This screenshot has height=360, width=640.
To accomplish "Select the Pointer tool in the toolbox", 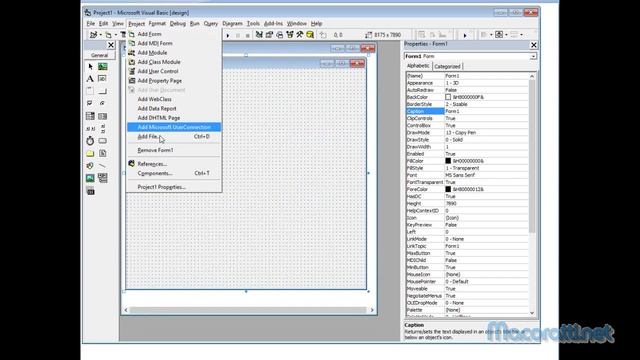I will [x=90, y=66].
